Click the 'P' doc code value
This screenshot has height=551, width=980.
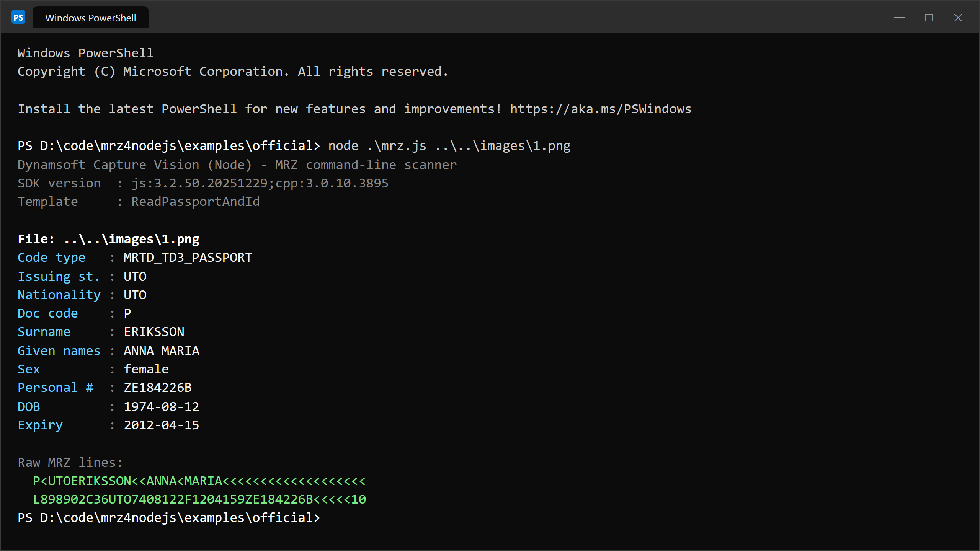pos(127,313)
